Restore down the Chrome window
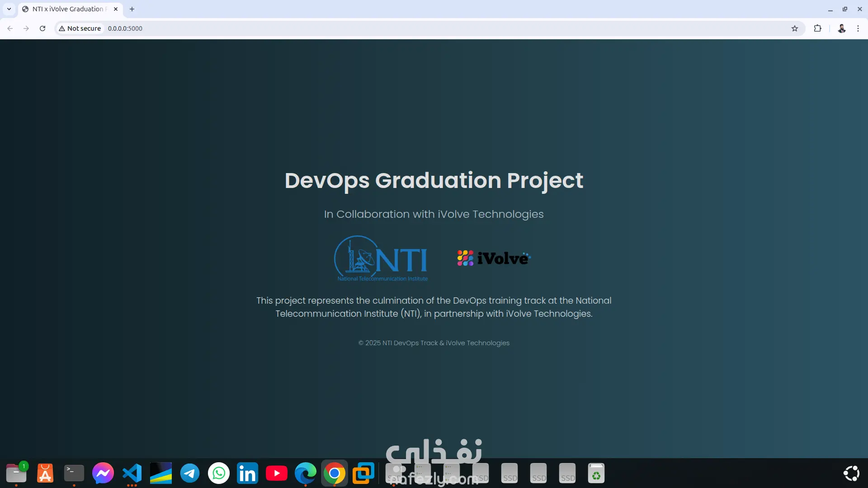 click(845, 9)
